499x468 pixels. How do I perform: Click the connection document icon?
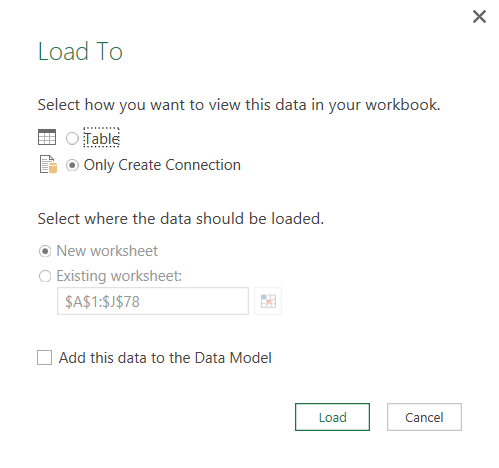[48, 164]
